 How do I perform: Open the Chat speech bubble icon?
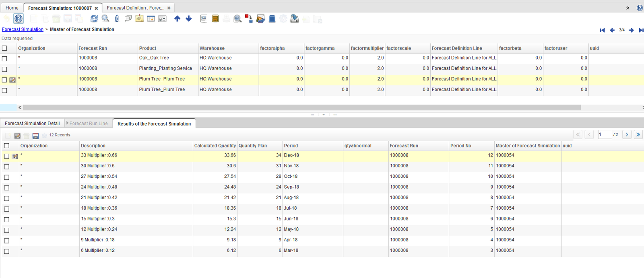click(128, 19)
